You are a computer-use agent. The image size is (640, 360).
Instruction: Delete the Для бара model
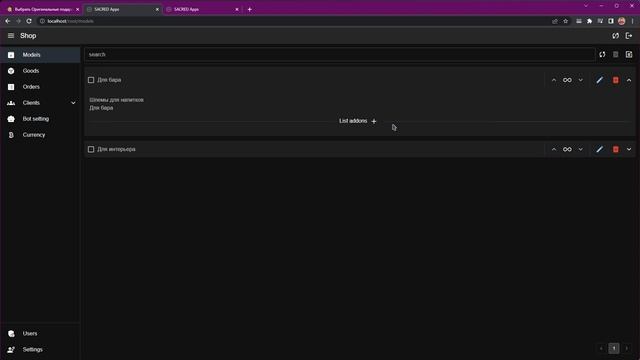(616, 80)
